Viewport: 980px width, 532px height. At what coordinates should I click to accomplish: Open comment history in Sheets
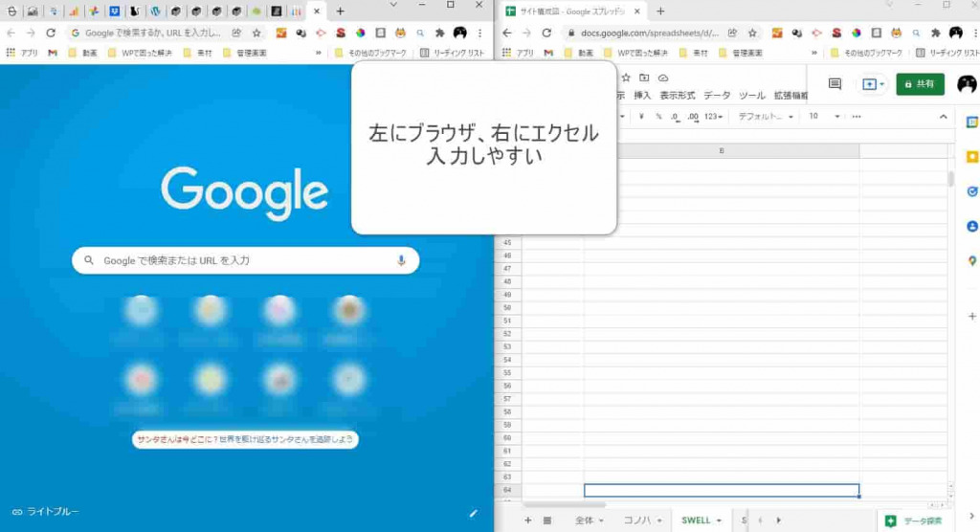point(835,84)
